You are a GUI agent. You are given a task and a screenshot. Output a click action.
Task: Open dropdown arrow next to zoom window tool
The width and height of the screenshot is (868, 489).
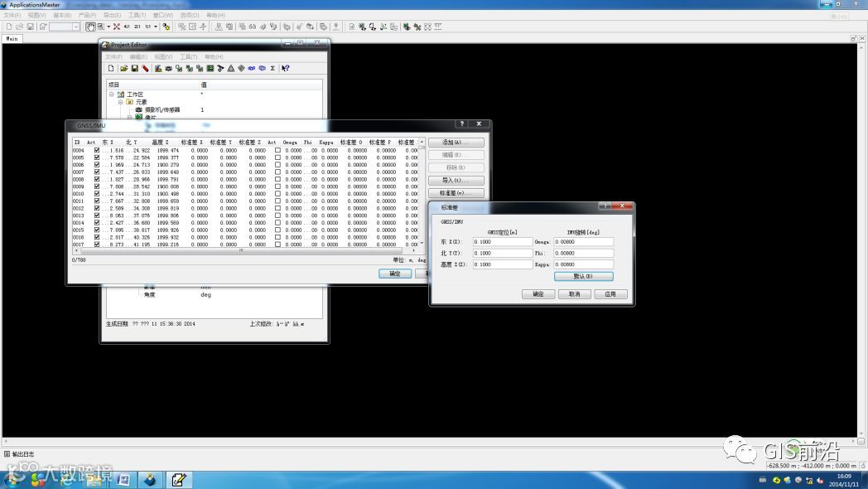pyautogui.click(x=108, y=27)
